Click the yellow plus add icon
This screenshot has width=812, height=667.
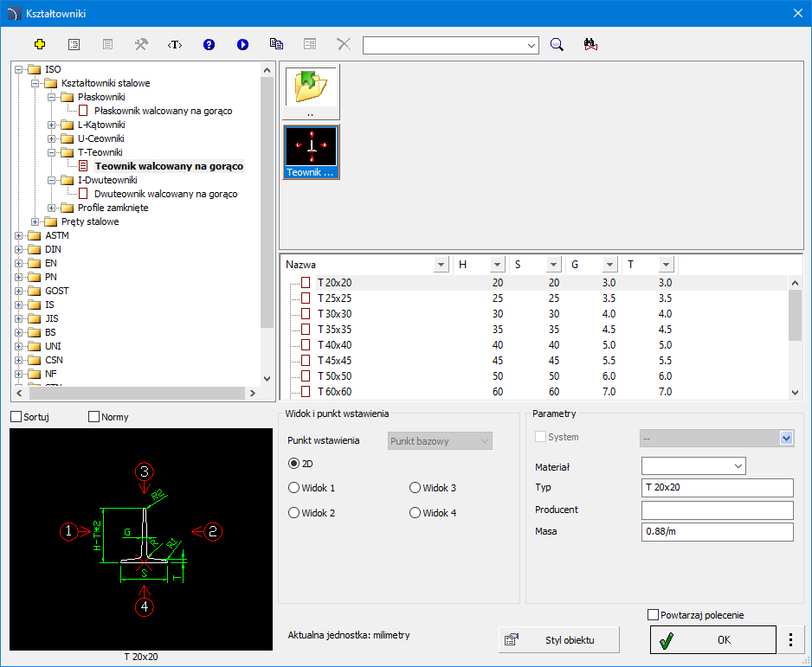(x=40, y=44)
